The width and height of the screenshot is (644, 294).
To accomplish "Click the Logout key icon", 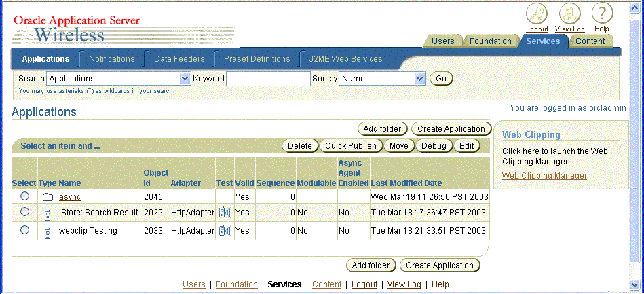I will [537, 14].
